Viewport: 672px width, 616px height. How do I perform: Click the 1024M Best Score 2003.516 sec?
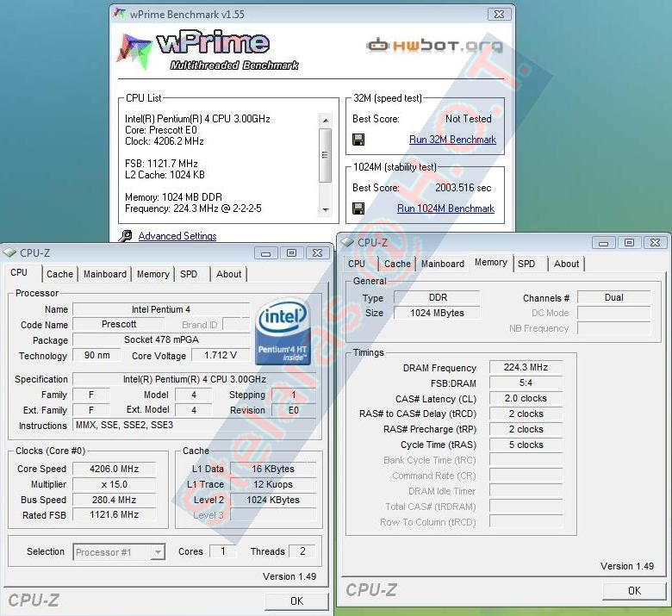(464, 188)
